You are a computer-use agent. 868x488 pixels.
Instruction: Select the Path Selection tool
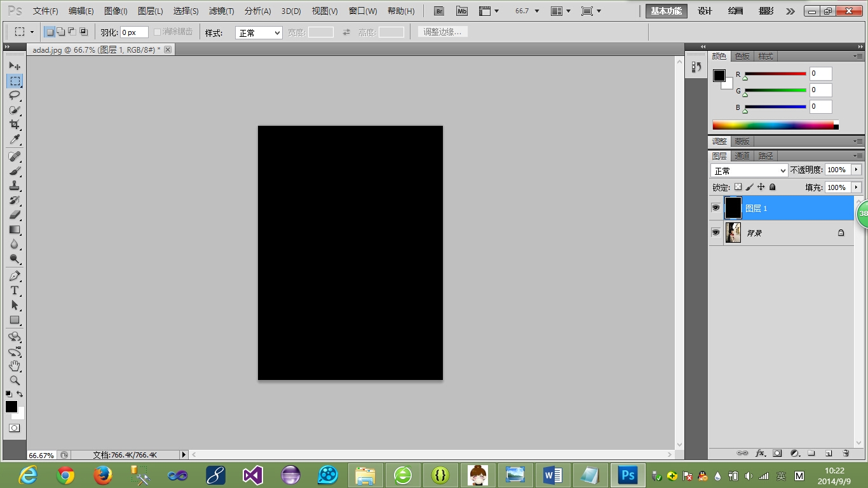[x=15, y=305]
